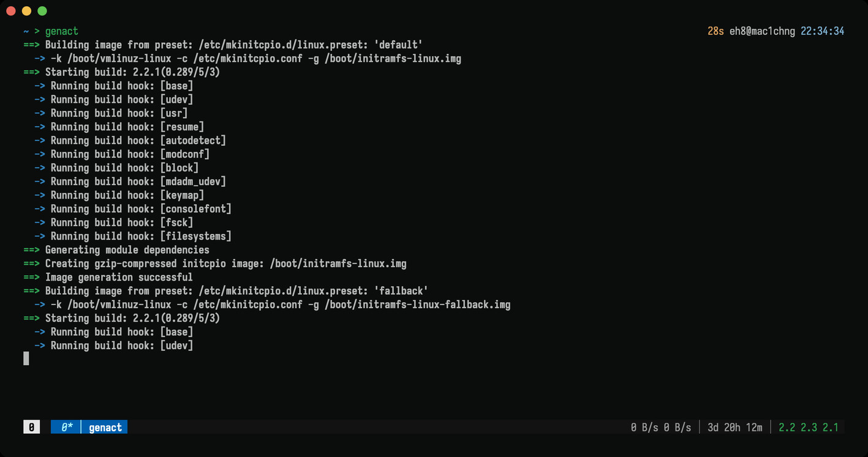Click the yellow minimize window button
868x457 pixels.
click(26, 11)
